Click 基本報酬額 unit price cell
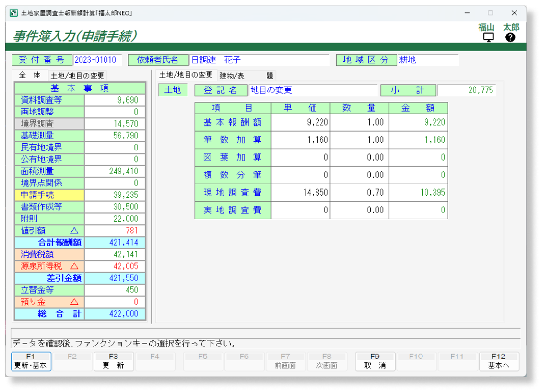The width and height of the screenshot is (539, 392). point(300,122)
